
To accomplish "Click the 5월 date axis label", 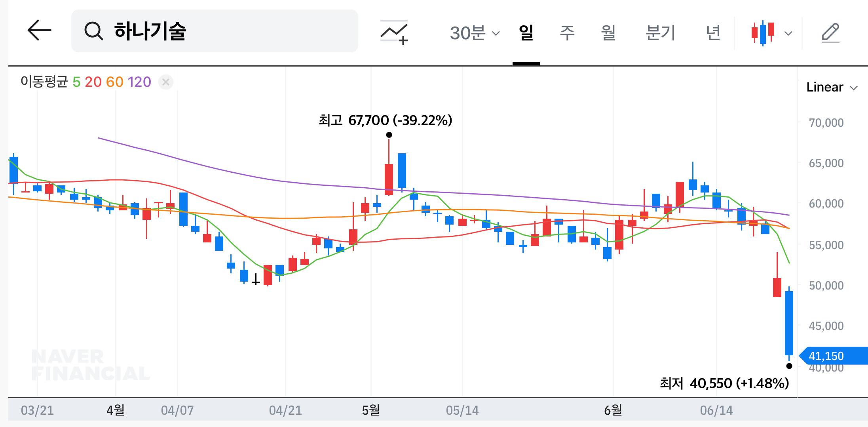I will tap(371, 410).
